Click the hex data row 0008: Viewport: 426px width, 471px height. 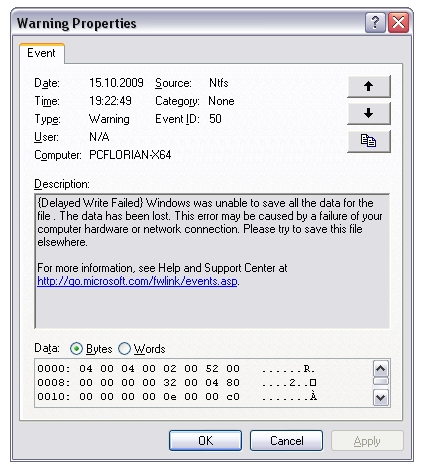pyautogui.click(x=177, y=382)
